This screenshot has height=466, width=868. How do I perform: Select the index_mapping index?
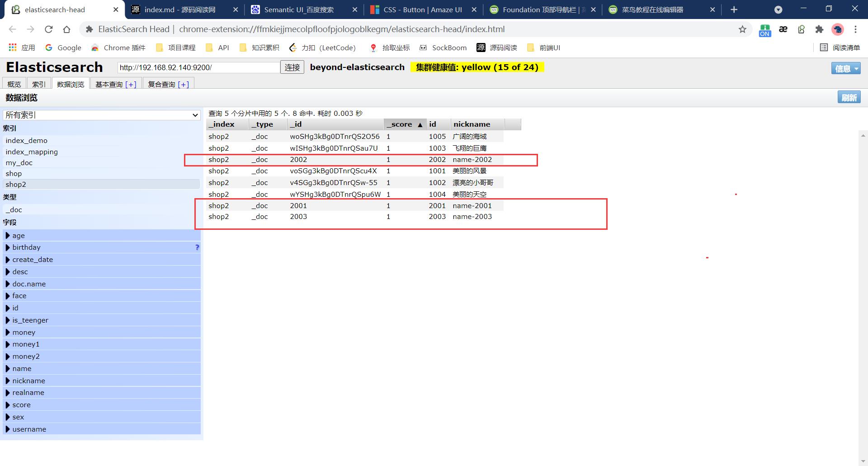point(101,152)
